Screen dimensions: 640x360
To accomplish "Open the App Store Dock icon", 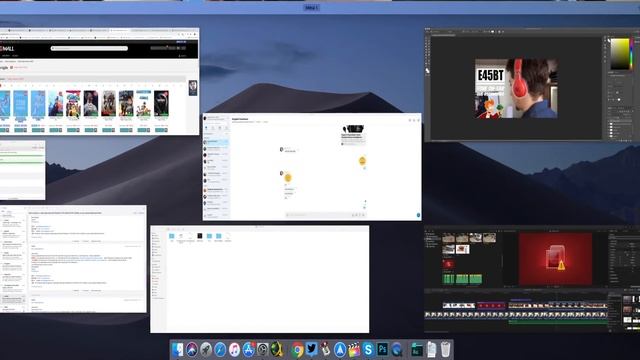I will [x=249, y=350].
